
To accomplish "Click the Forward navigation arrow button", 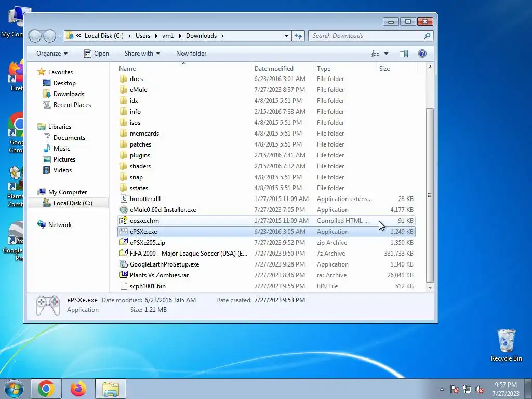I will tap(49, 36).
